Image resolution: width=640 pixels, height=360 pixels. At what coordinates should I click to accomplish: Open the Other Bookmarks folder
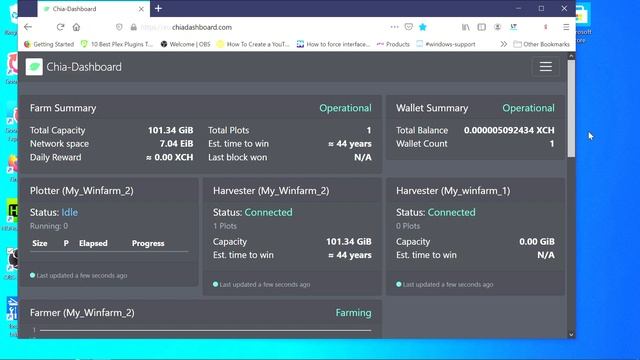[541, 44]
